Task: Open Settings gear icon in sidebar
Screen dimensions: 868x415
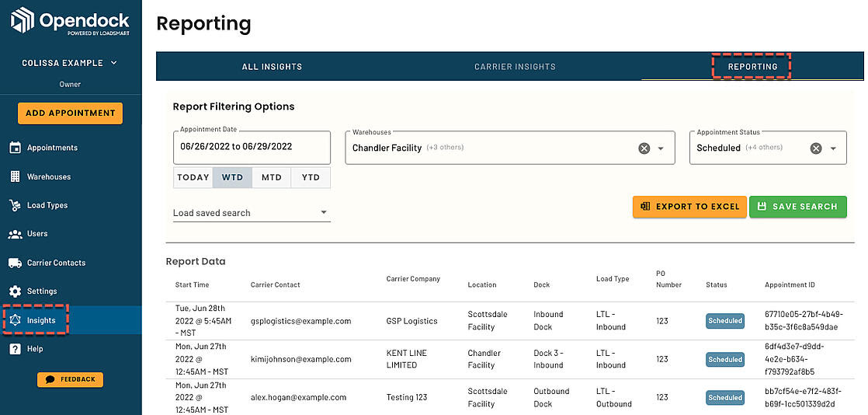Action: pos(16,291)
